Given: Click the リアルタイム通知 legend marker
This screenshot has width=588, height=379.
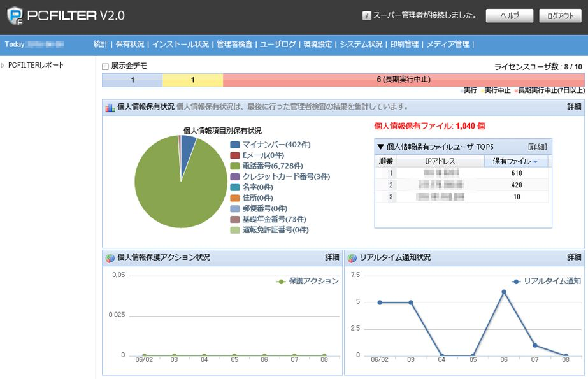Looking at the screenshot, I should coord(516,282).
